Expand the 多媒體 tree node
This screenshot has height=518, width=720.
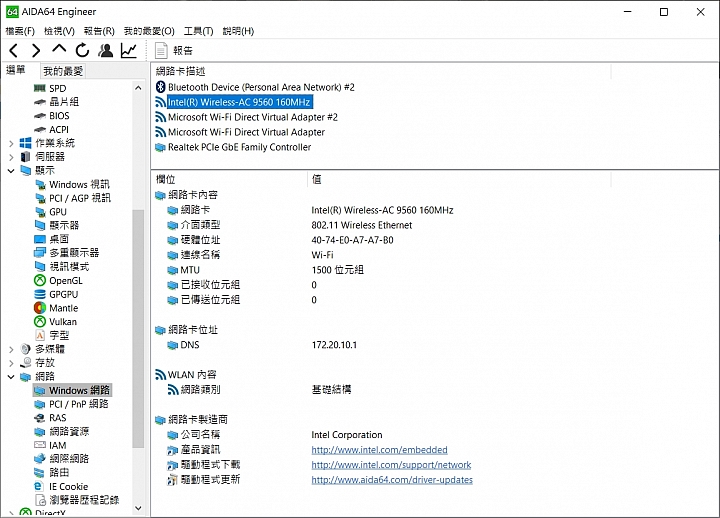tap(11, 349)
